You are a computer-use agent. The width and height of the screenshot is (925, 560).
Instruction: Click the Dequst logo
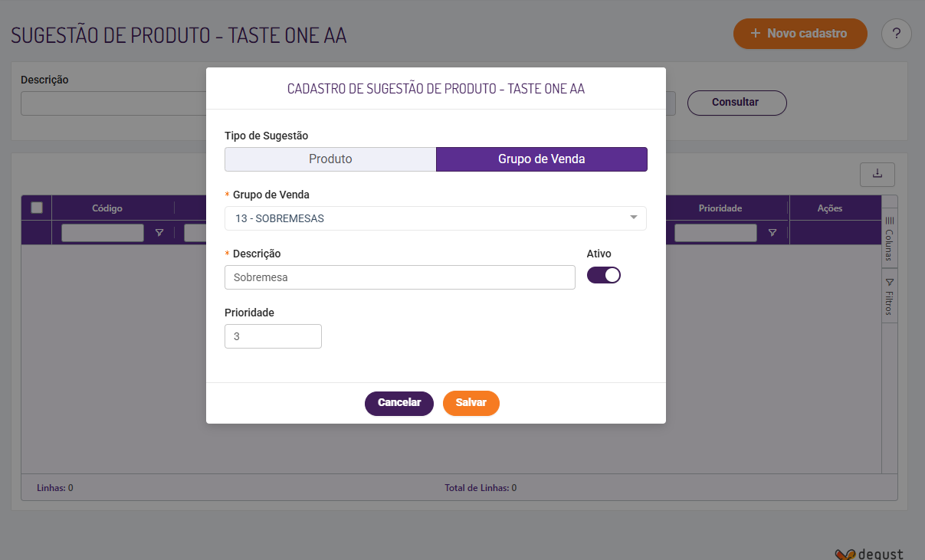pos(869,554)
